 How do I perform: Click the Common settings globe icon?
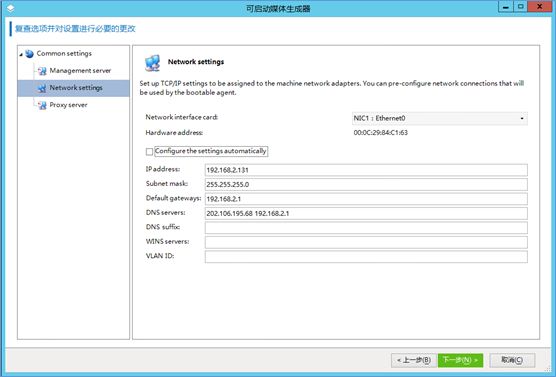[x=30, y=54]
